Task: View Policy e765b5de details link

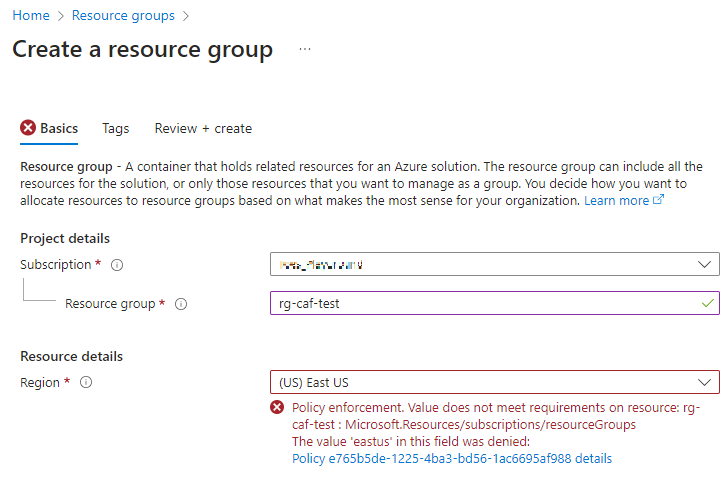Action: tap(451, 459)
